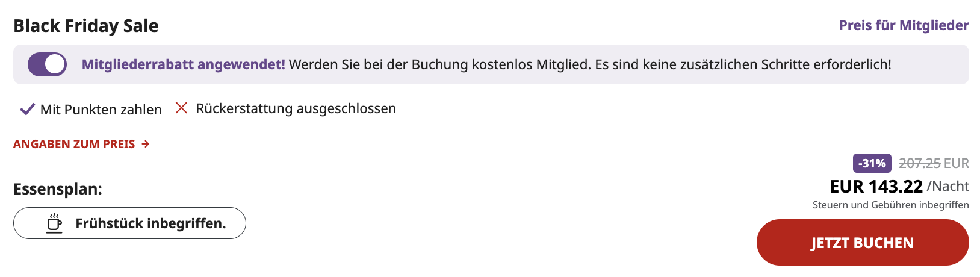
Task: Click the Werden Sie kostenlos Mitglied banner sentence
Action: pos(590,64)
